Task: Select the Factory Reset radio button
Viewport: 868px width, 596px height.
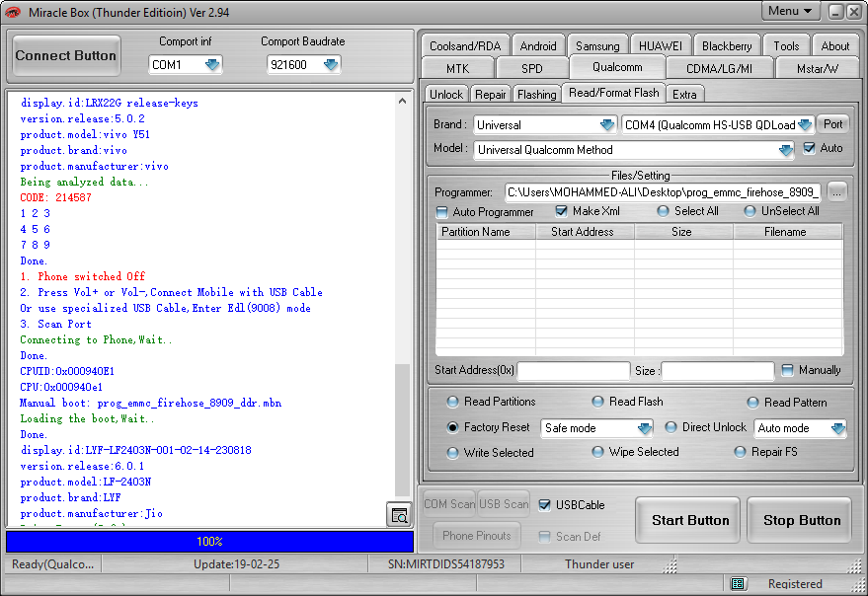Action: click(x=453, y=427)
